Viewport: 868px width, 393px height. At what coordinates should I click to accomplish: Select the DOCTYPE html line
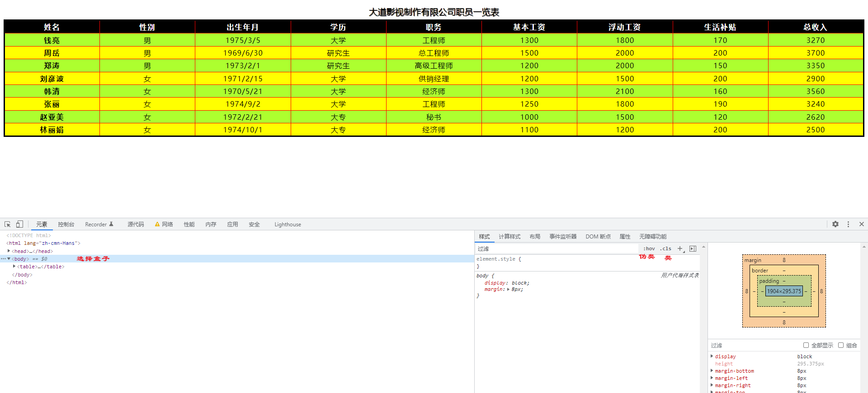coord(28,235)
